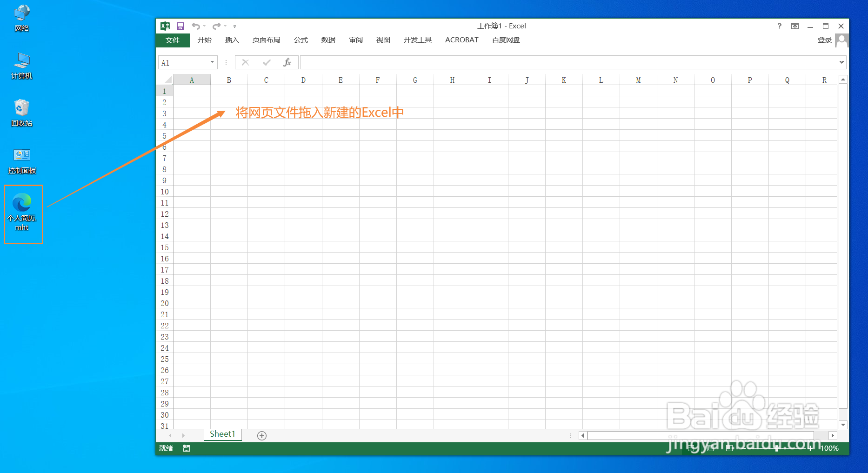Select Page Break Preview view icon
This screenshot has height=473, width=868.
[729, 448]
